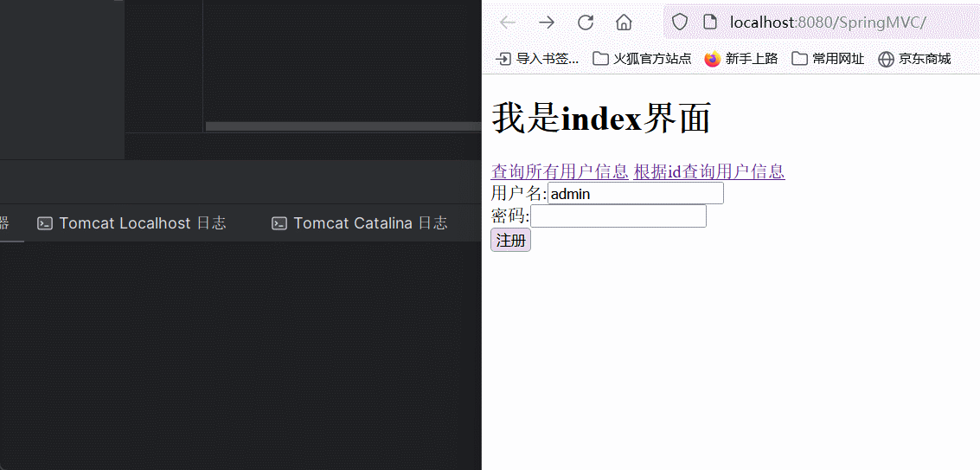Focus the empty 密码 field

618,216
